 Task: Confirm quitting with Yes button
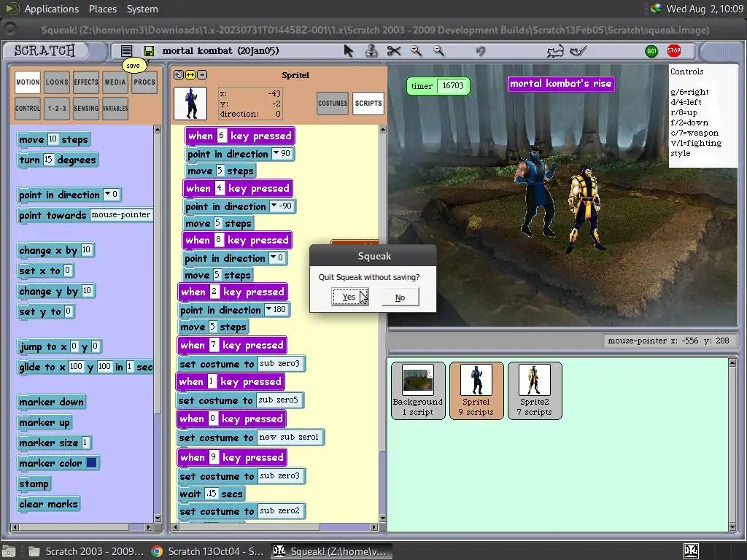[349, 297]
